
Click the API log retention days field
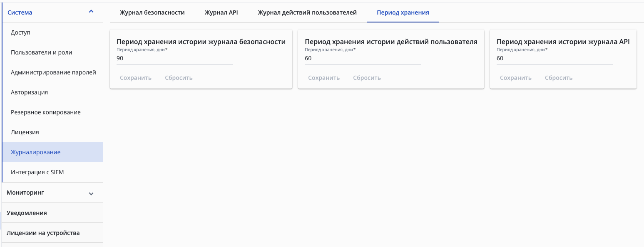[554, 59]
